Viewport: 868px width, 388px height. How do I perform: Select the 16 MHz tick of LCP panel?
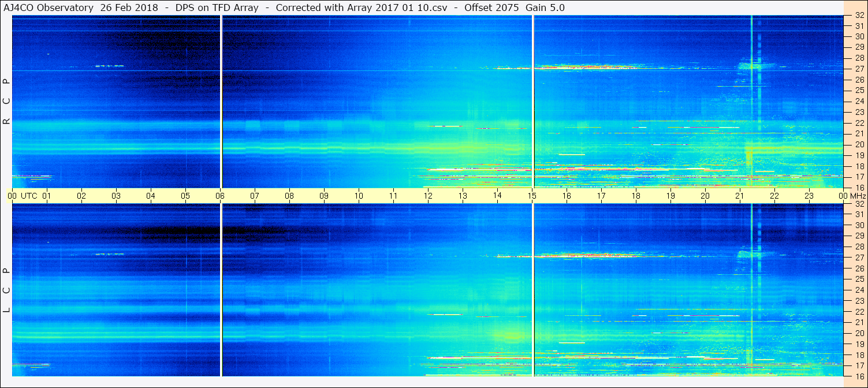(859, 376)
